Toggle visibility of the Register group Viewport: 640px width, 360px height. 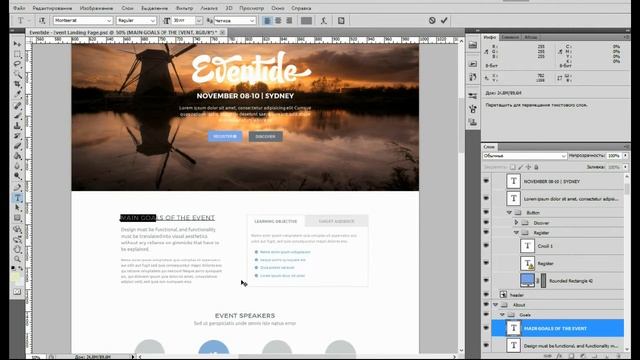tap(486, 232)
